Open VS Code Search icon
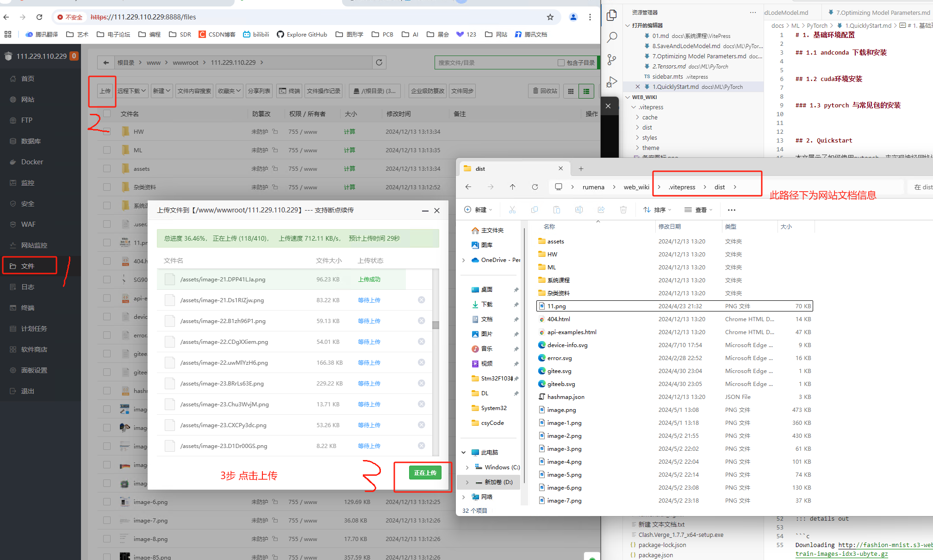Viewport: 933px width, 560px height. point(612,37)
